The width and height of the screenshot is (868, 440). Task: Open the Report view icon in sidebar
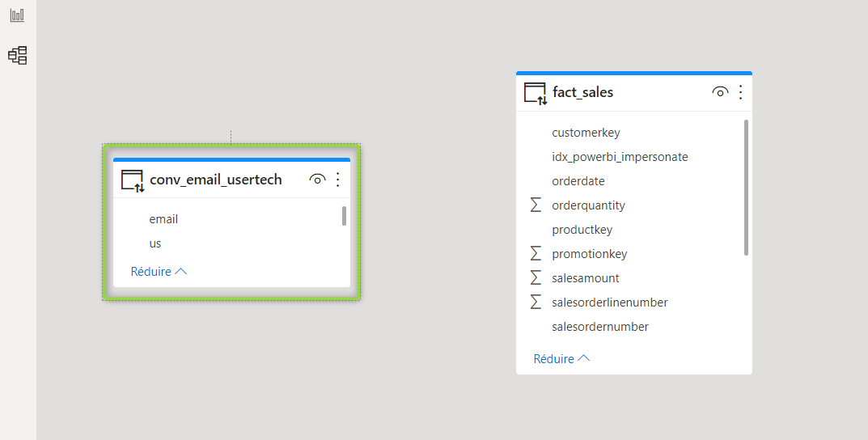tap(17, 15)
